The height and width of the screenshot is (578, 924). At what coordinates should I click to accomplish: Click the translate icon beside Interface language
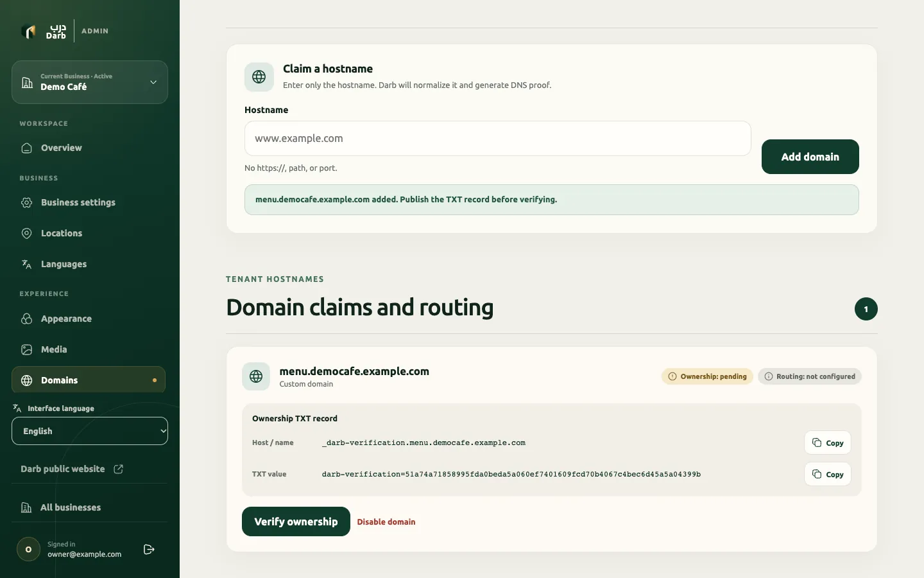pyautogui.click(x=17, y=408)
